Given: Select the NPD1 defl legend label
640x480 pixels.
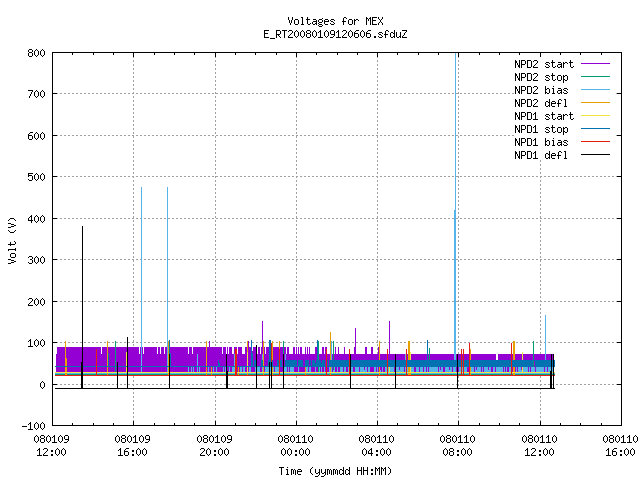Looking at the screenshot, I should tap(541, 155).
